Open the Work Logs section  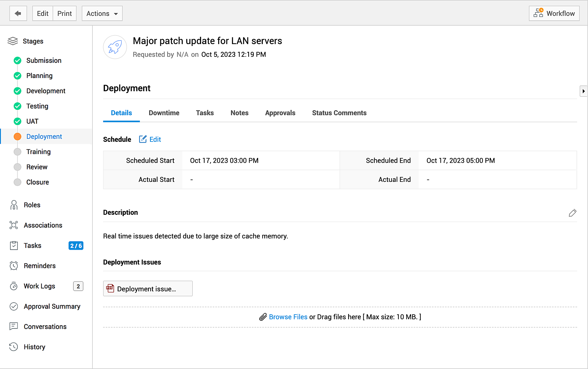pos(39,286)
